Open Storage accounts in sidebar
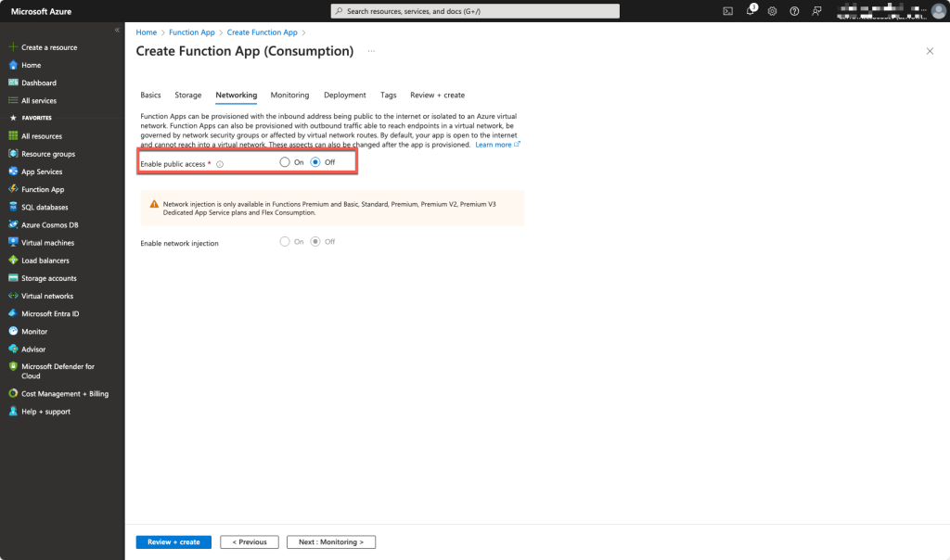 click(x=48, y=278)
